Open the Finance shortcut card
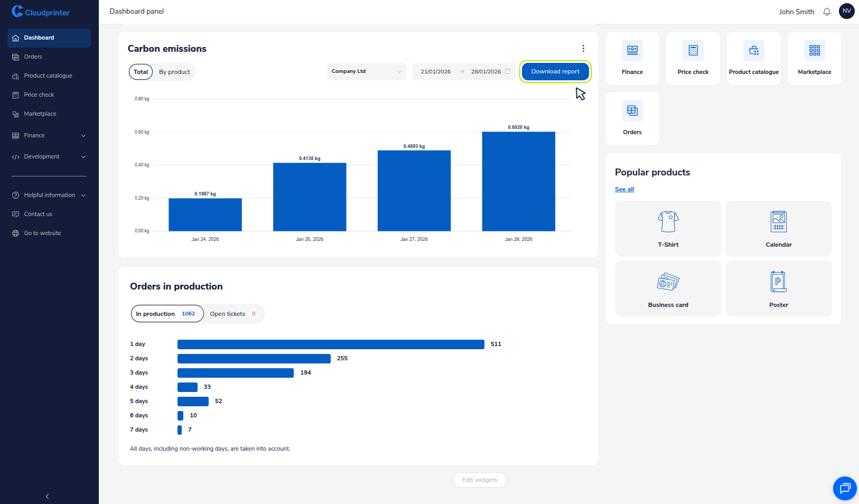This screenshot has width=859, height=504. (632, 58)
